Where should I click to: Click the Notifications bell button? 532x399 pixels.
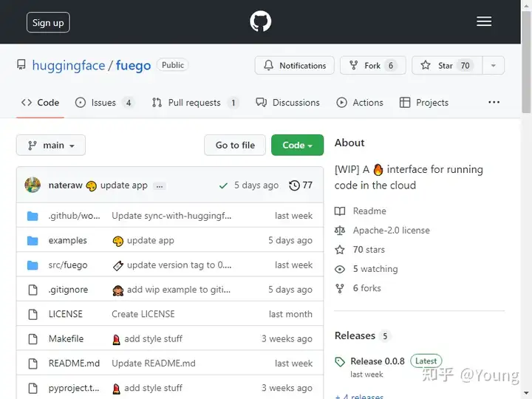click(x=295, y=65)
